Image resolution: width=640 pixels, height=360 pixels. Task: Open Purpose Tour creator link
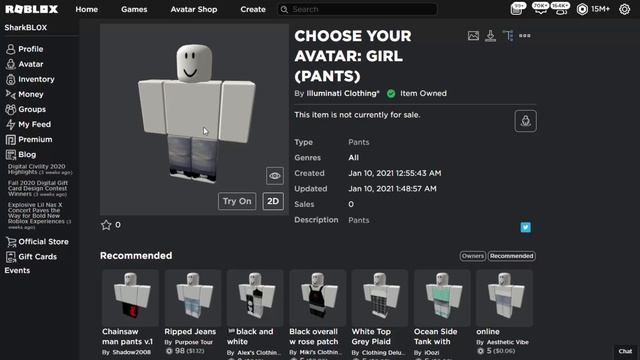[x=194, y=342]
